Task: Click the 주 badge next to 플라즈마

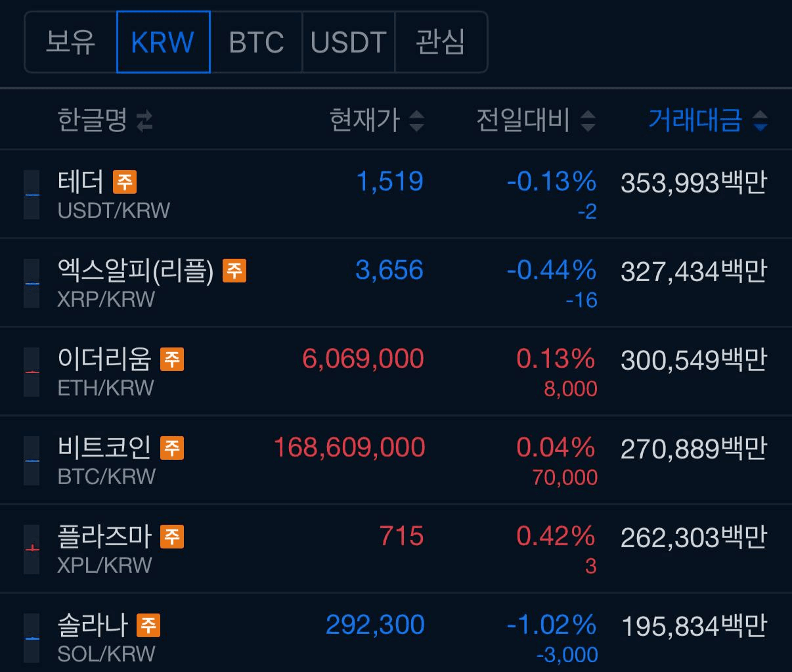Action: coord(172,536)
